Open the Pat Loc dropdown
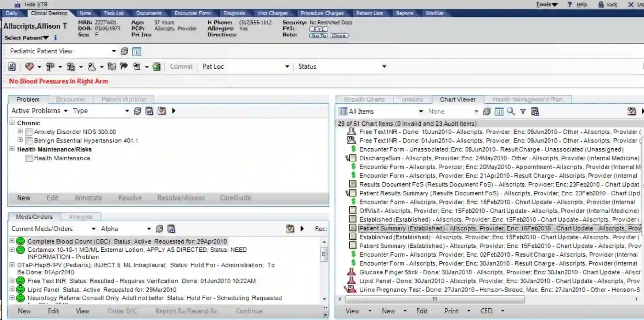The height and width of the screenshot is (320, 644). 287,66
